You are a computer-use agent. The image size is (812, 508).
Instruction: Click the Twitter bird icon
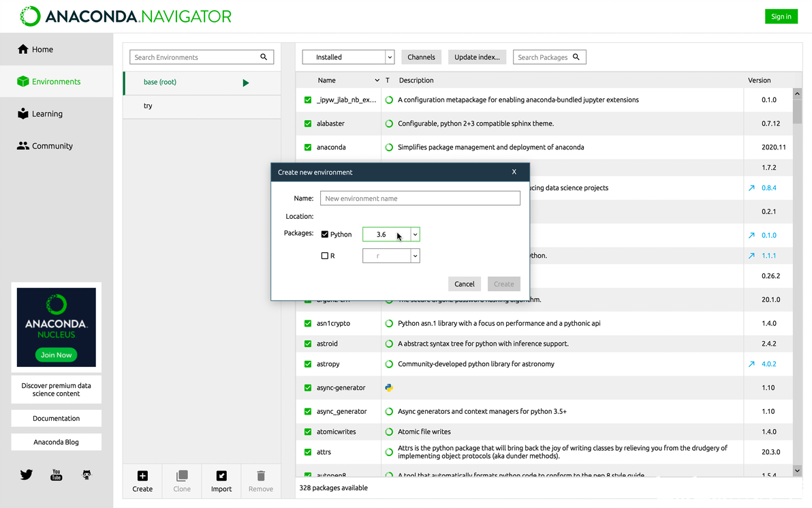[27, 475]
